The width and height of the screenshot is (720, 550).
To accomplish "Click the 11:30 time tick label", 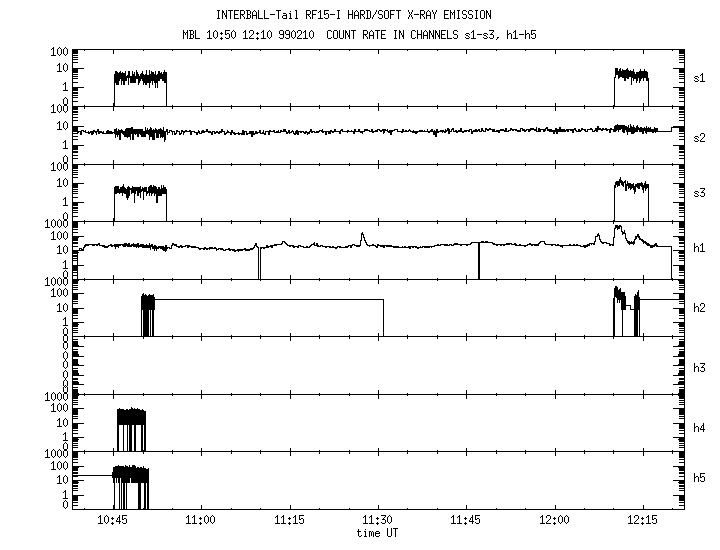I will pyautogui.click(x=378, y=522).
